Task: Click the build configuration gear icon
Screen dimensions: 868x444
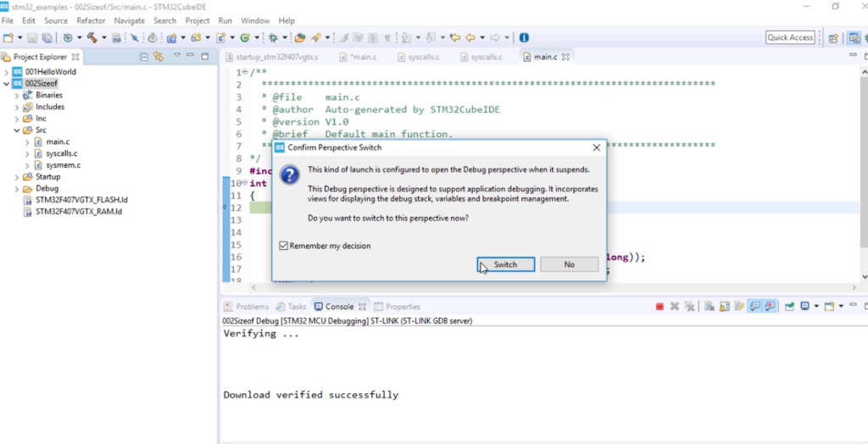Action: point(68,37)
